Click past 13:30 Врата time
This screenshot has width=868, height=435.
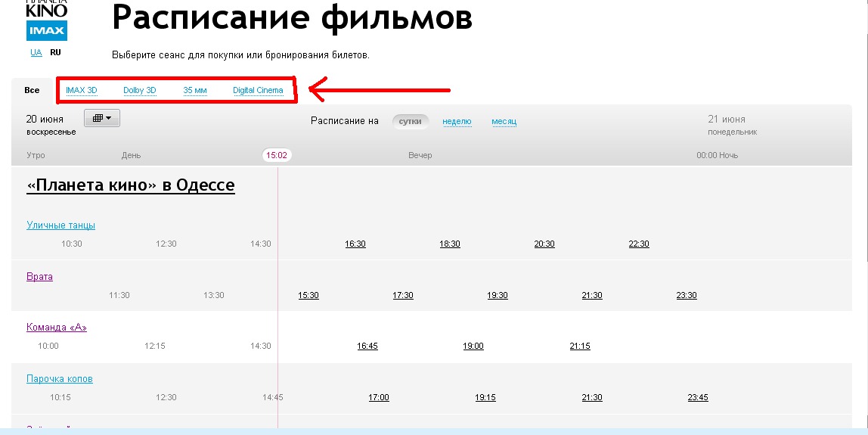[214, 295]
